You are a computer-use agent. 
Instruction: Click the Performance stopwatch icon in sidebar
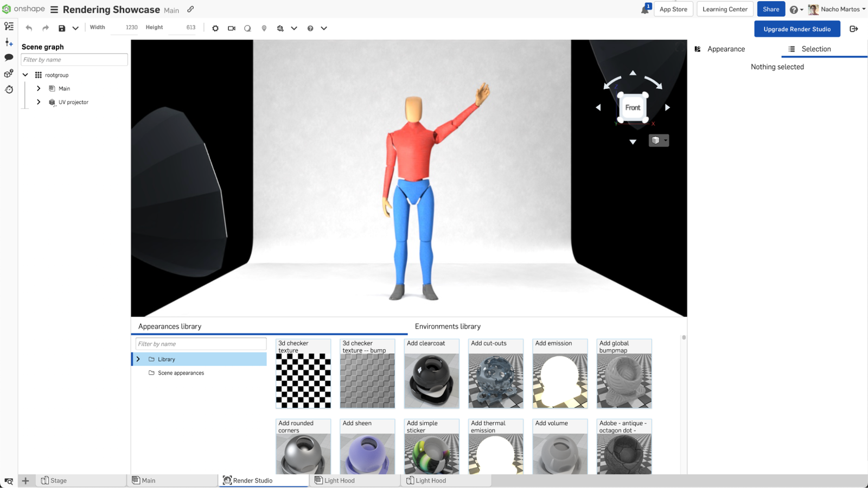[x=9, y=89]
